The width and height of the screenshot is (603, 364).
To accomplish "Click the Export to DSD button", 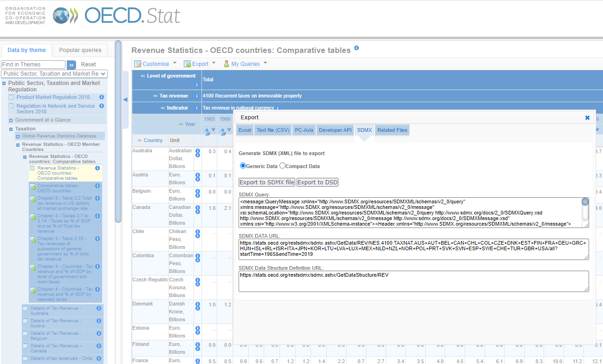I will coord(318,182).
